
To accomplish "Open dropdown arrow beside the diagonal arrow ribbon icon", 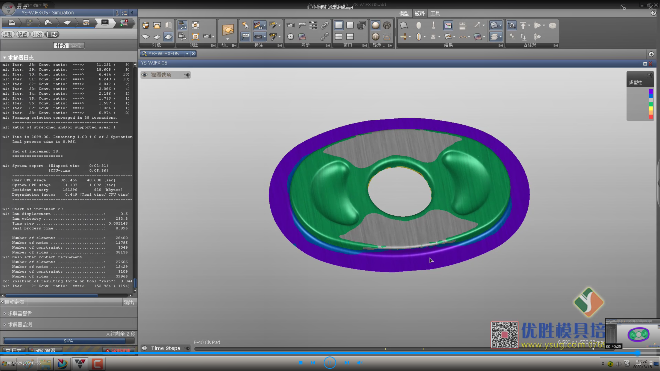I will (x=483, y=25).
